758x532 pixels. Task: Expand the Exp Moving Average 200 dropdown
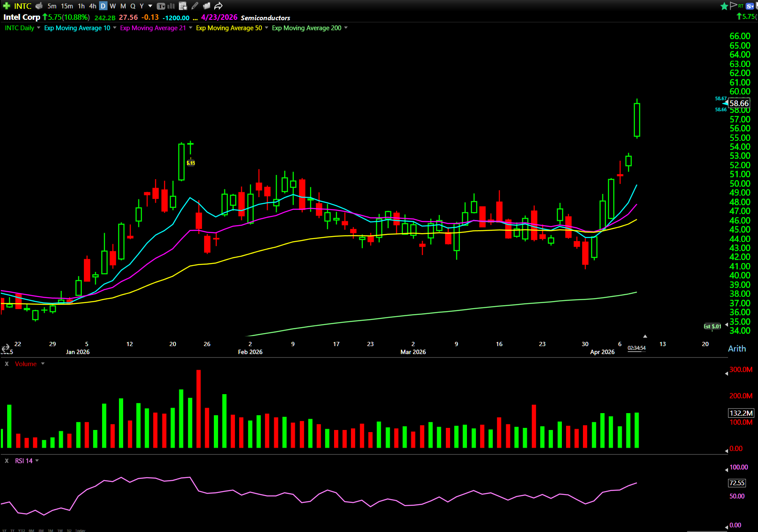pos(346,28)
